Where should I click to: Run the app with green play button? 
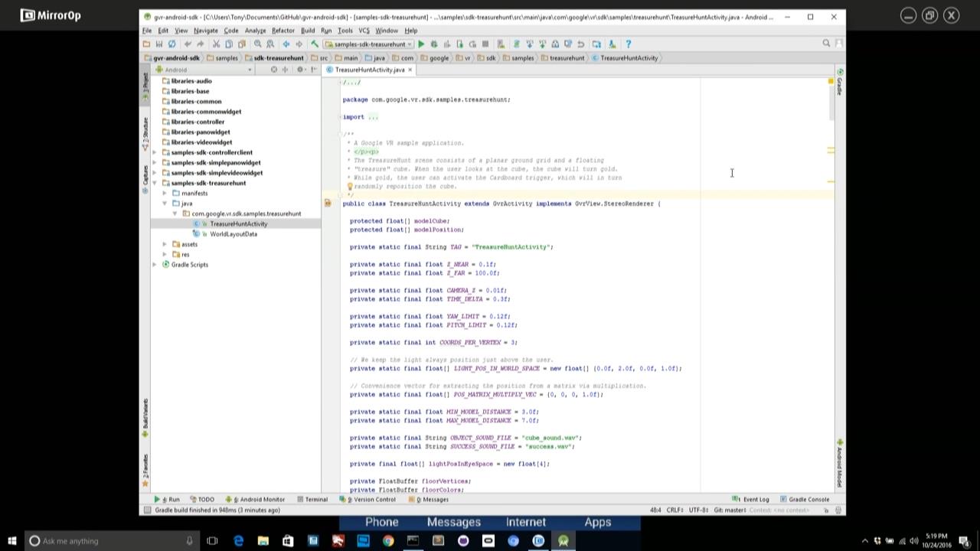(x=421, y=44)
